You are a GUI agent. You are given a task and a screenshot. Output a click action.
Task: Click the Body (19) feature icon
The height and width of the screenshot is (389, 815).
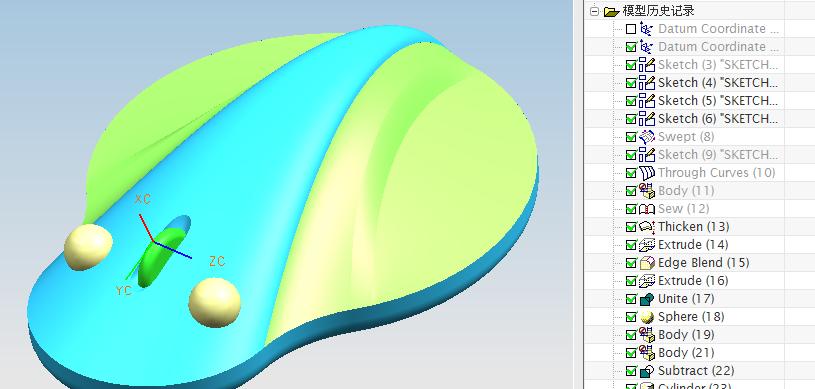point(647,334)
